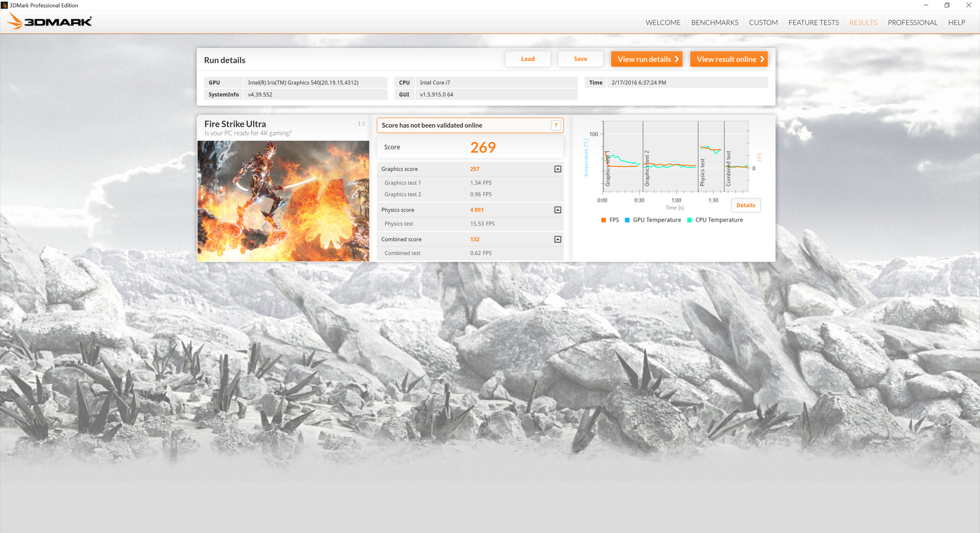This screenshot has height=533, width=980.
Task: Click Physics test result 15.53 FPS
Action: (x=482, y=224)
